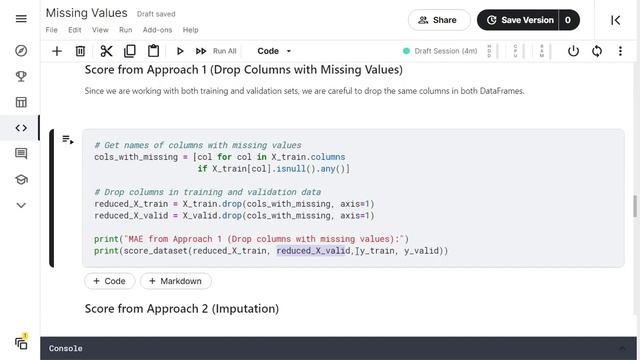Open the version count 0 badge

tap(569, 20)
